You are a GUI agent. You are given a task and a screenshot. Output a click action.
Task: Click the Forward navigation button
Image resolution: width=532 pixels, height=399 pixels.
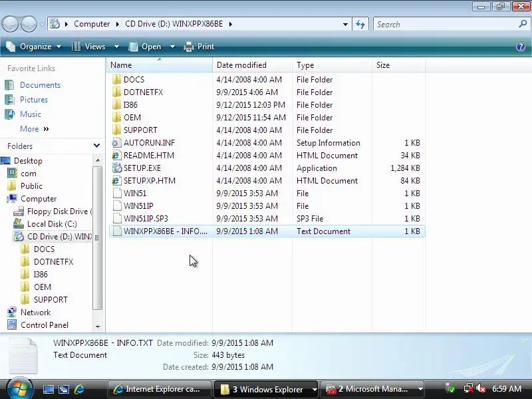tap(29, 24)
